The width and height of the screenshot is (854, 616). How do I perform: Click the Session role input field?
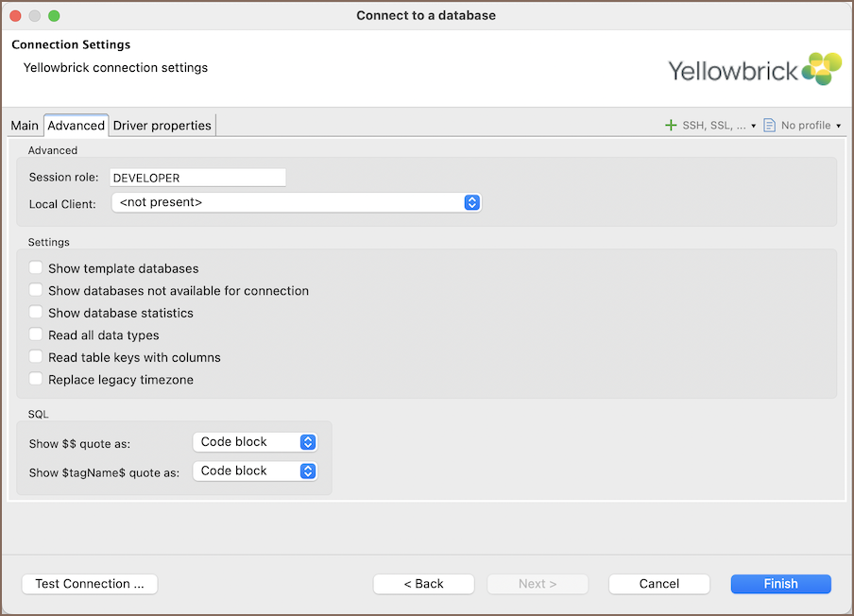(x=197, y=178)
